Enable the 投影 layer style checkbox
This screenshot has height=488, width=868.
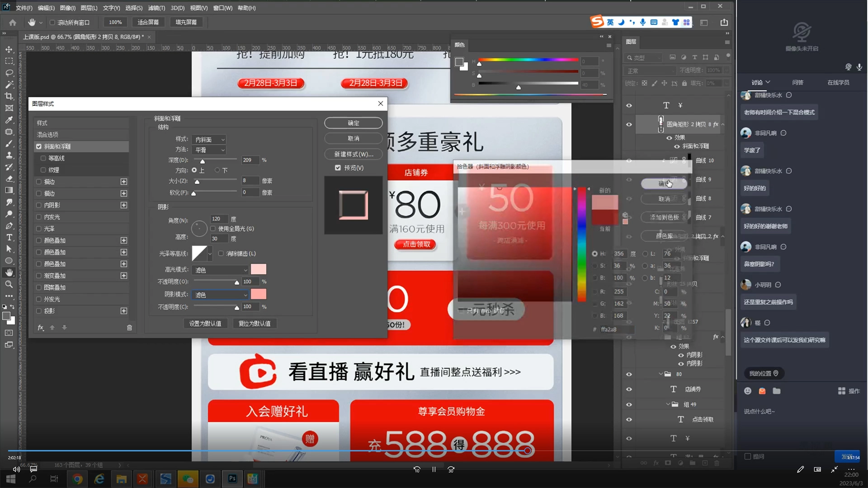coord(39,311)
